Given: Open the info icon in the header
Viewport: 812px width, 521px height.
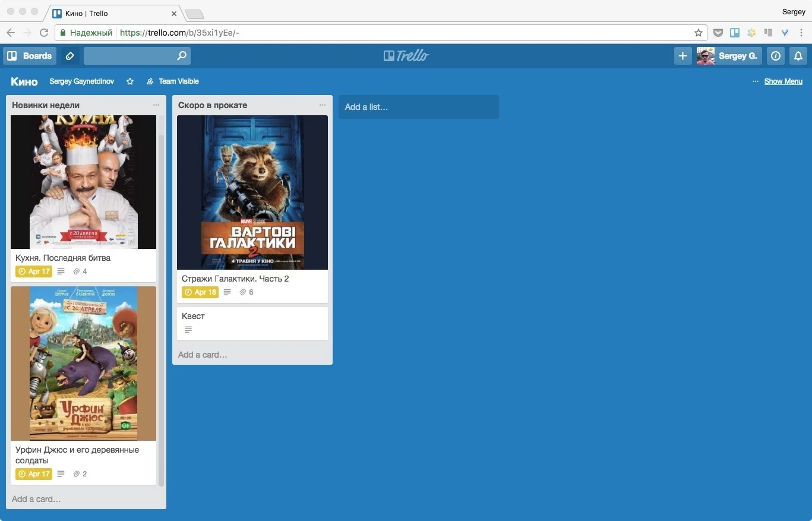Looking at the screenshot, I should tap(776, 56).
